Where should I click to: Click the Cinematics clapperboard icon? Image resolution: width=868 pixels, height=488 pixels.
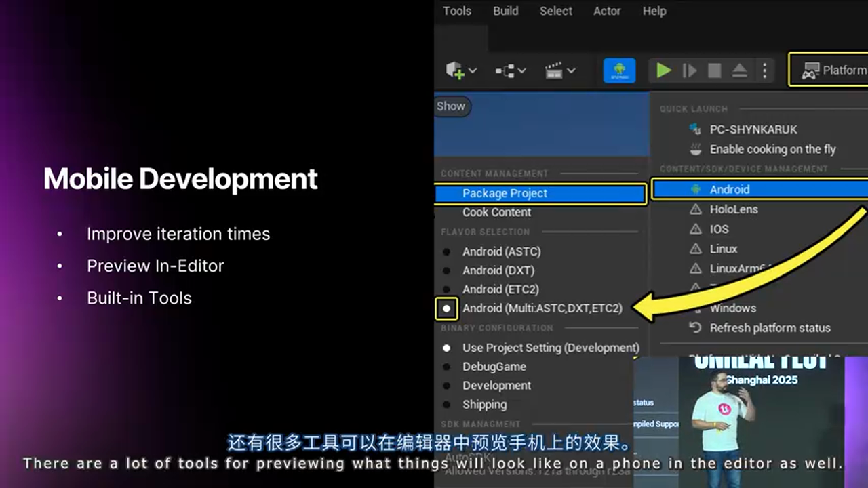click(554, 70)
